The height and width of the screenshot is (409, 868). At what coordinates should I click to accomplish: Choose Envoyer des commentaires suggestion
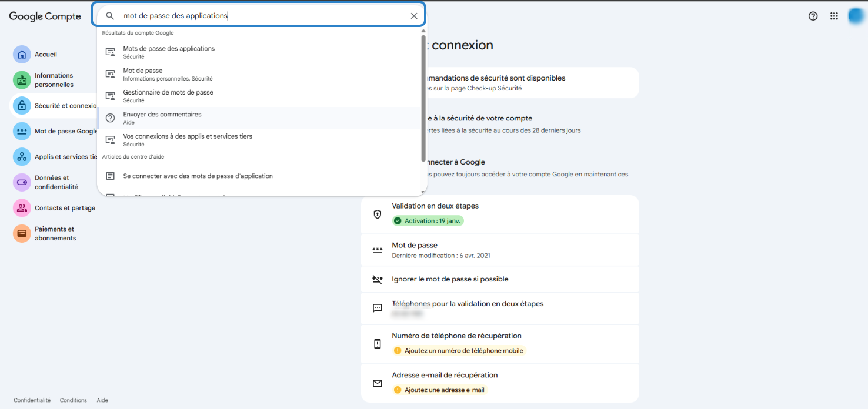(x=259, y=118)
